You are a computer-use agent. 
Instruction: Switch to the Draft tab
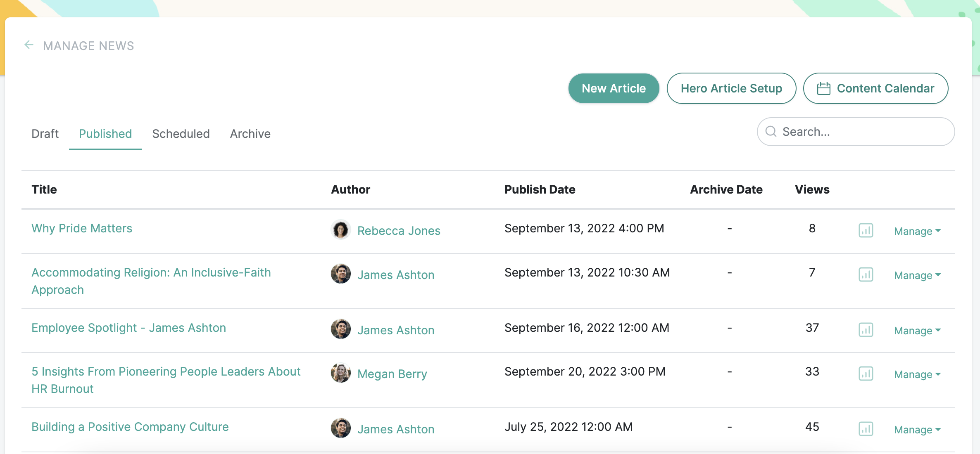45,133
